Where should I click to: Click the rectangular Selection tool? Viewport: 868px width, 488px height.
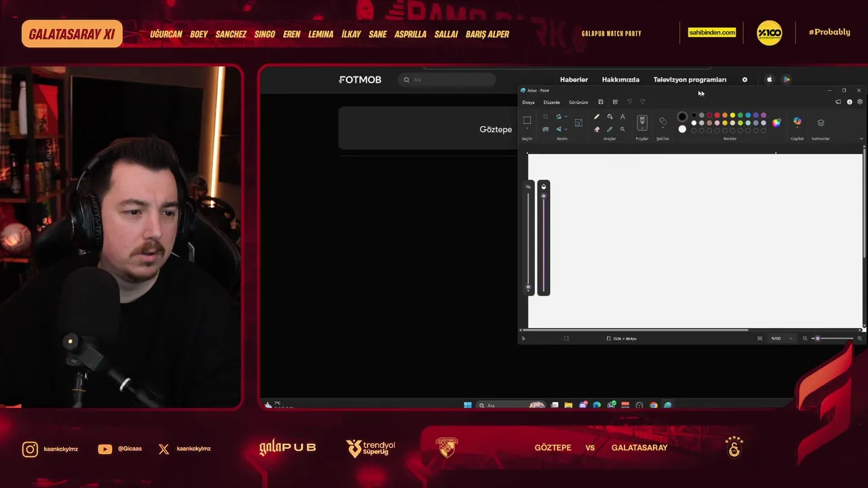pos(527,120)
